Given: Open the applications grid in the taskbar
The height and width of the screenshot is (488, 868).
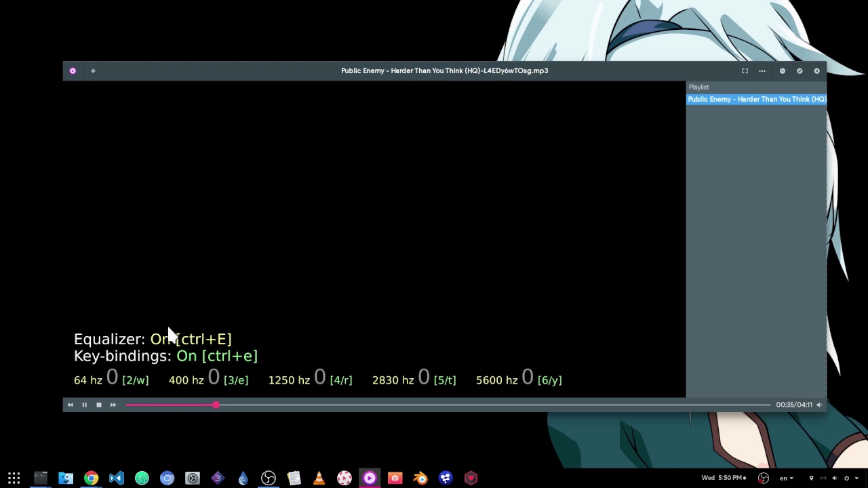Looking at the screenshot, I should (14, 478).
